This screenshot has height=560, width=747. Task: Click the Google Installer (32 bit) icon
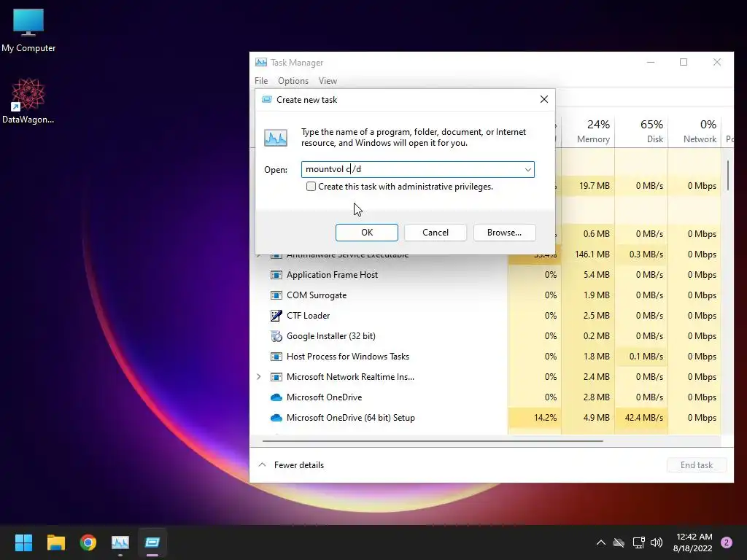[276, 336]
